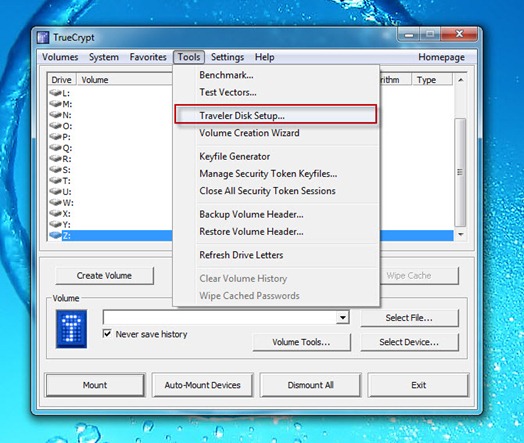The width and height of the screenshot is (524, 443).
Task: Click the drive list scroll down arrow
Action: (461, 235)
